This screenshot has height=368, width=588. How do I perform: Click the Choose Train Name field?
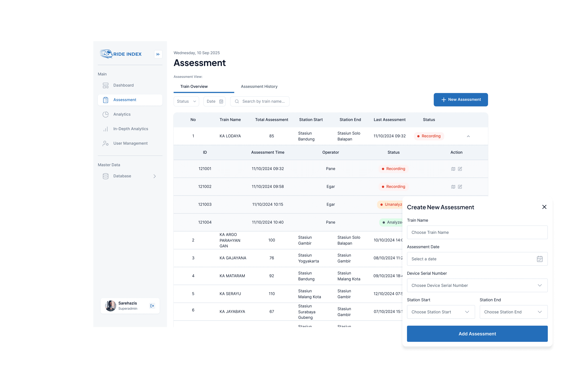[477, 232]
